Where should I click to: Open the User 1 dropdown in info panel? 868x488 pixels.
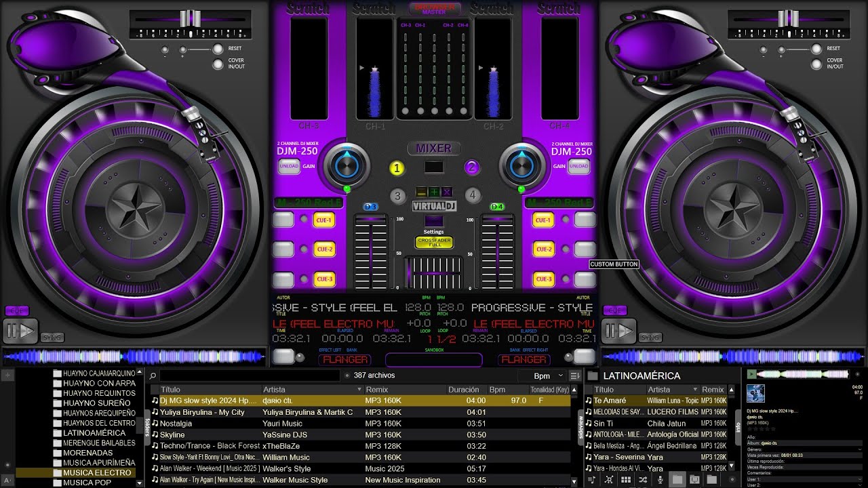(x=860, y=479)
